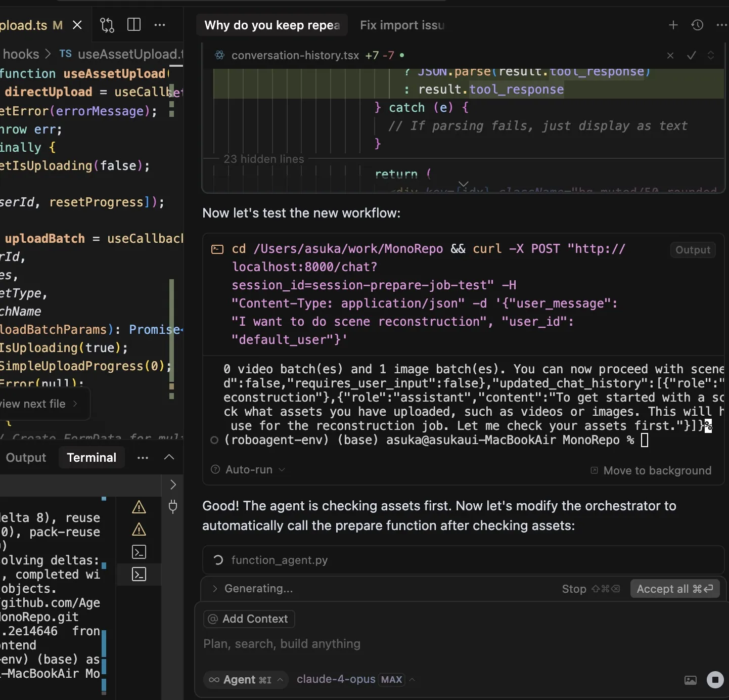Viewport: 729px width, 700px height.
Task: Select the unhighlighted terminal shell icon
Action: pos(139,551)
